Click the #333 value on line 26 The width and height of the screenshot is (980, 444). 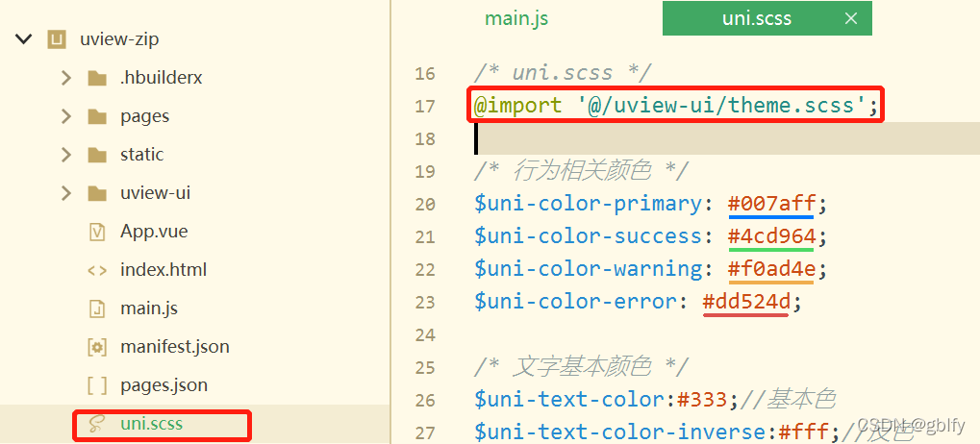click(702, 399)
